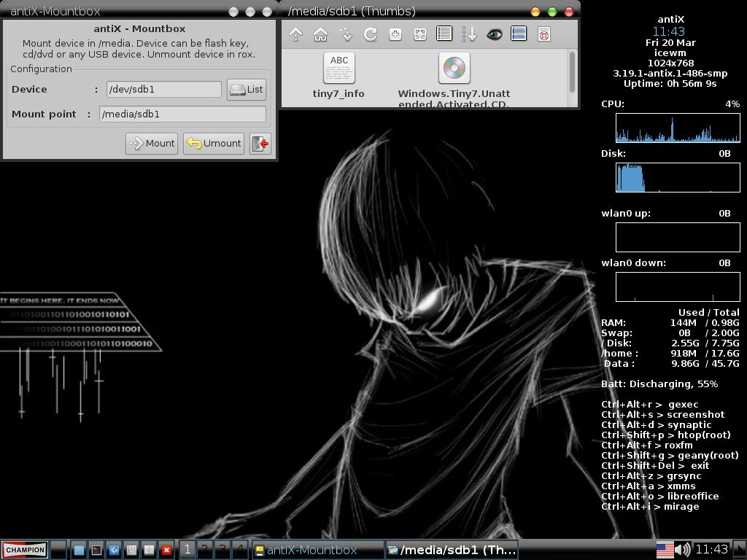Toggle hidden files with the eye icon
747x560 pixels.
494,34
